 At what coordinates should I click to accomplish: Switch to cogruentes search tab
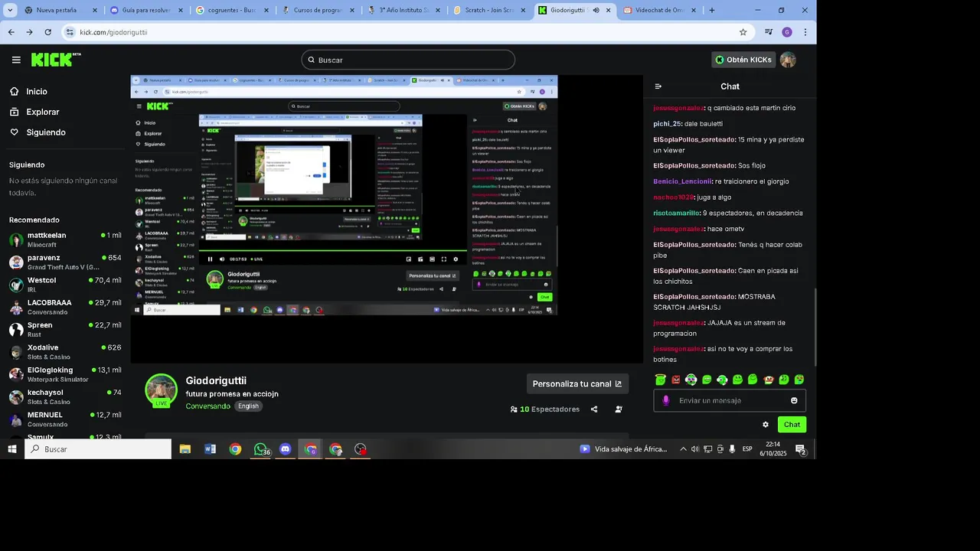(x=232, y=11)
